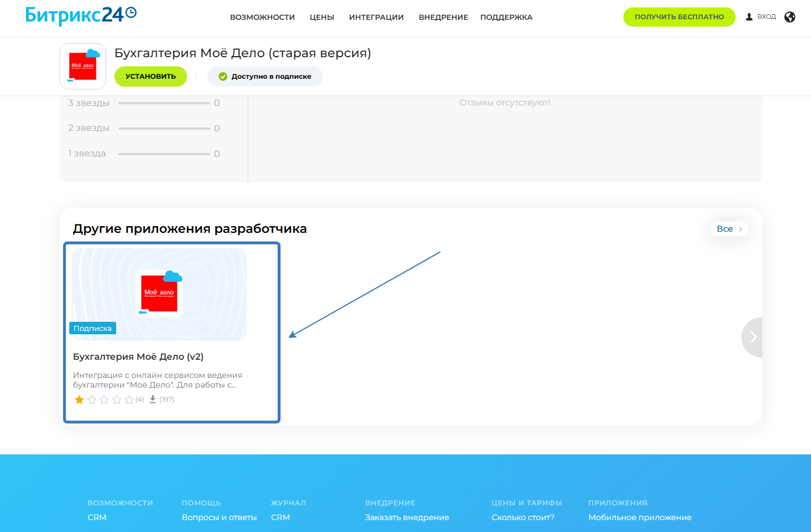The height and width of the screenshot is (532, 811).
Task: Click the ЖУРНАЛ footer heading
Action: tap(288, 503)
